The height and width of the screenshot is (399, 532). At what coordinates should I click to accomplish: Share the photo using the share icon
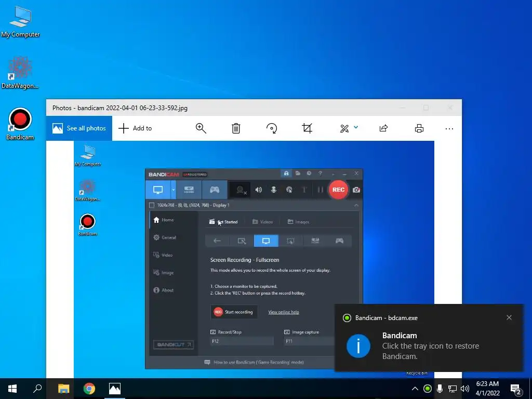pyautogui.click(x=384, y=128)
